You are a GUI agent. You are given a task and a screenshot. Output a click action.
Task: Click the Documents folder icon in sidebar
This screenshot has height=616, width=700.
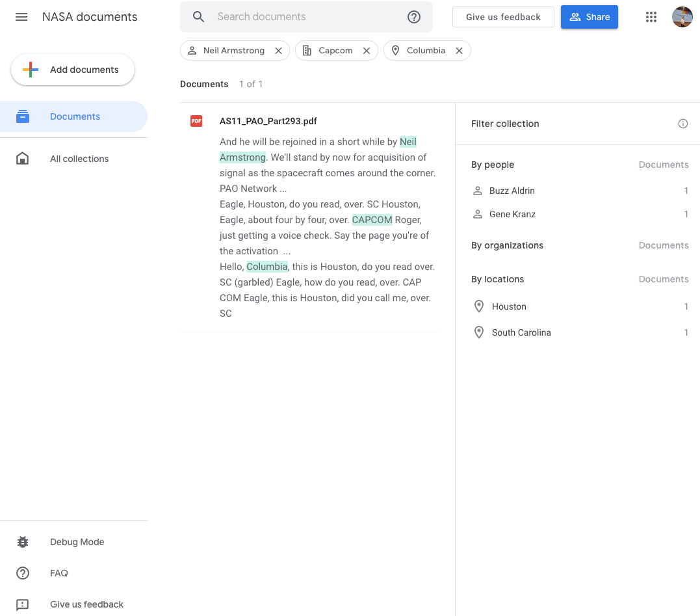(x=23, y=116)
